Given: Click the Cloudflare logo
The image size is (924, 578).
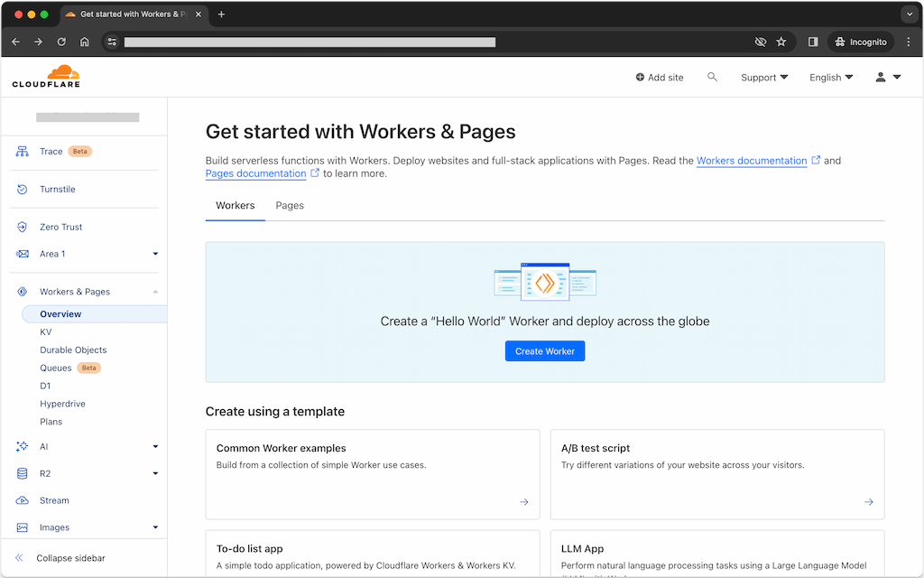Looking at the screenshot, I should tap(46, 77).
